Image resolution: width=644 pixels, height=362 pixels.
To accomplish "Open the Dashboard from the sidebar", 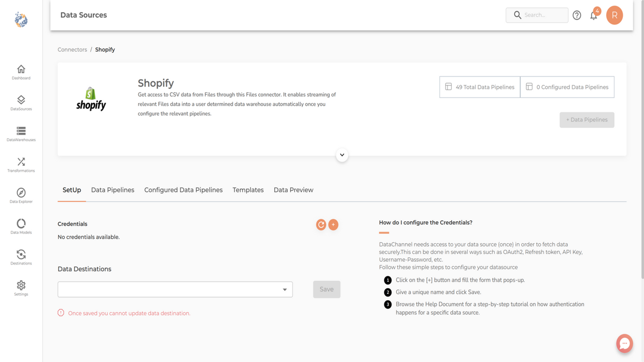I will tap(21, 72).
